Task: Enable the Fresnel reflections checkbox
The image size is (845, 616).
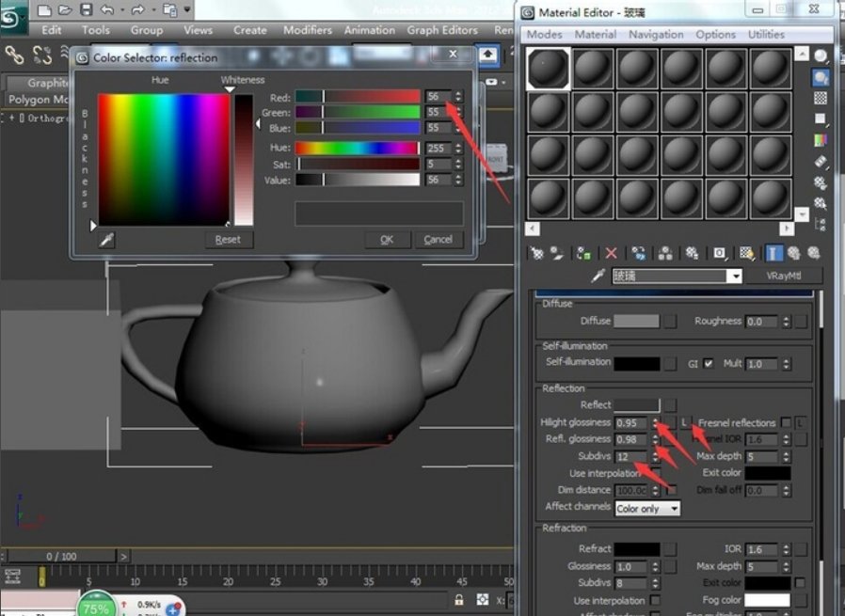Action: (786, 423)
